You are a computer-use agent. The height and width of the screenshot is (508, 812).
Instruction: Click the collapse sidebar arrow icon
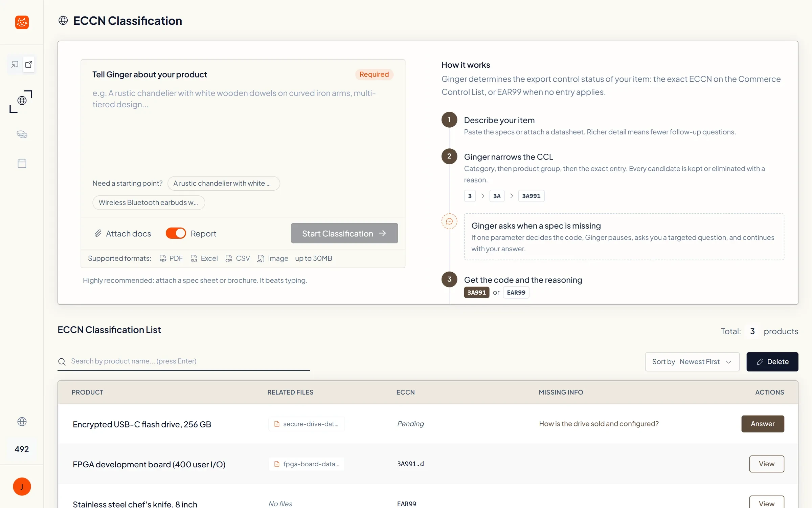pos(15,64)
